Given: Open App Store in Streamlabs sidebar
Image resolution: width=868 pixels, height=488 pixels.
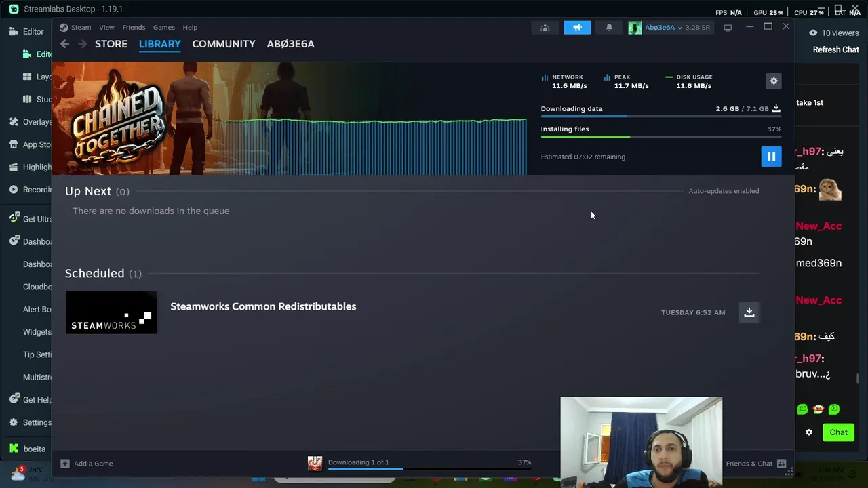Looking at the screenshot, I should pos(31,144).
